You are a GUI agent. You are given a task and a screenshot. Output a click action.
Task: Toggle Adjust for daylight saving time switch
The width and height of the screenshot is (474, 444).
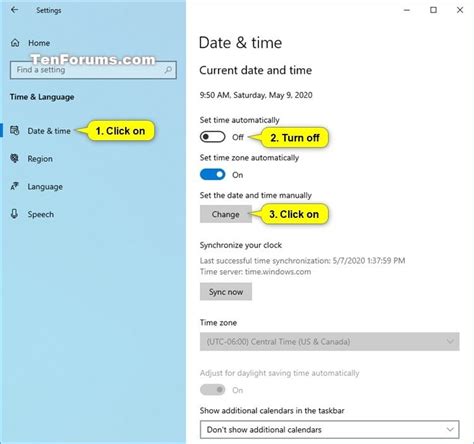tap(213, 389)
